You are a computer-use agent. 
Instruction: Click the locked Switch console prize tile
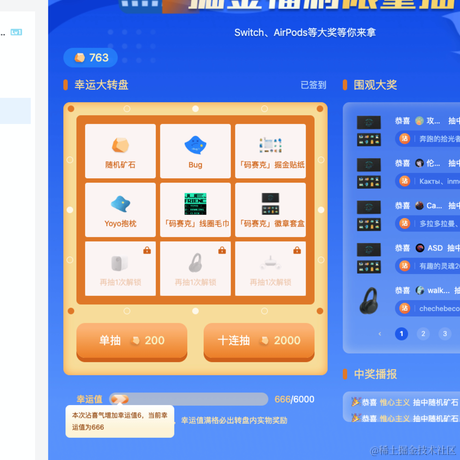[270, 269]
